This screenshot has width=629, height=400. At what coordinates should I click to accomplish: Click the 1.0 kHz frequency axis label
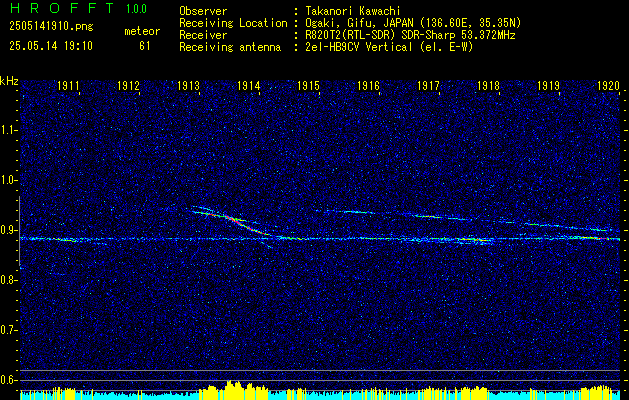[8, 181]
